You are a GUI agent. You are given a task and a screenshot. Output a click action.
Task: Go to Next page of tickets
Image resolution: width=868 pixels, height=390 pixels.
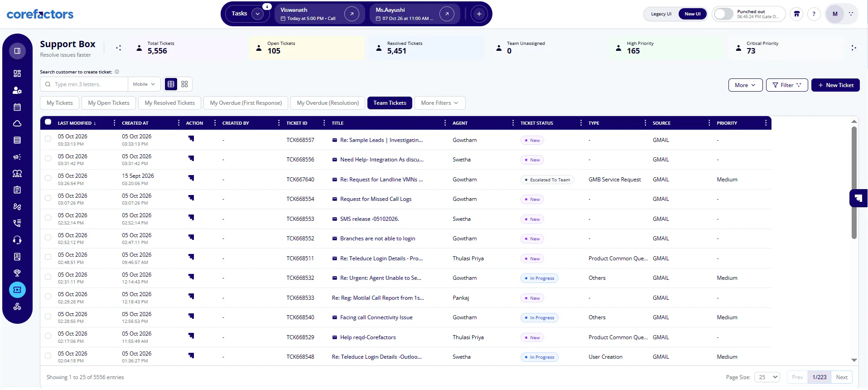tap(842, 377)
